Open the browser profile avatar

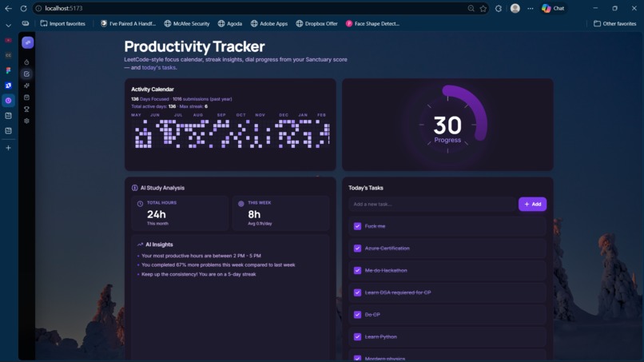[515, 8]
